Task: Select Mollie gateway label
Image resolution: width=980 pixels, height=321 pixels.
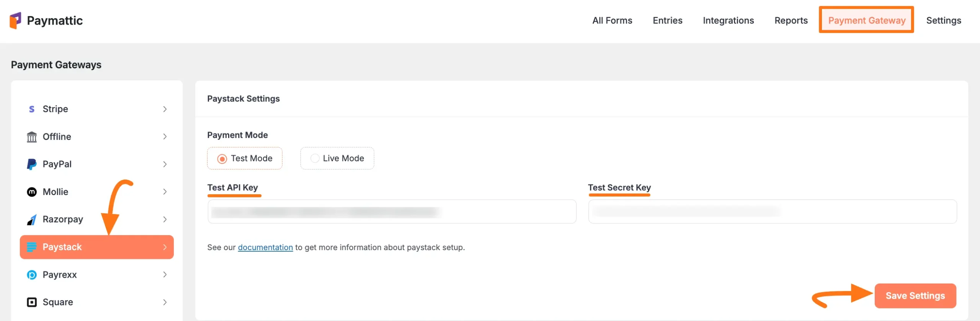Action: click(x=56, y=192)
